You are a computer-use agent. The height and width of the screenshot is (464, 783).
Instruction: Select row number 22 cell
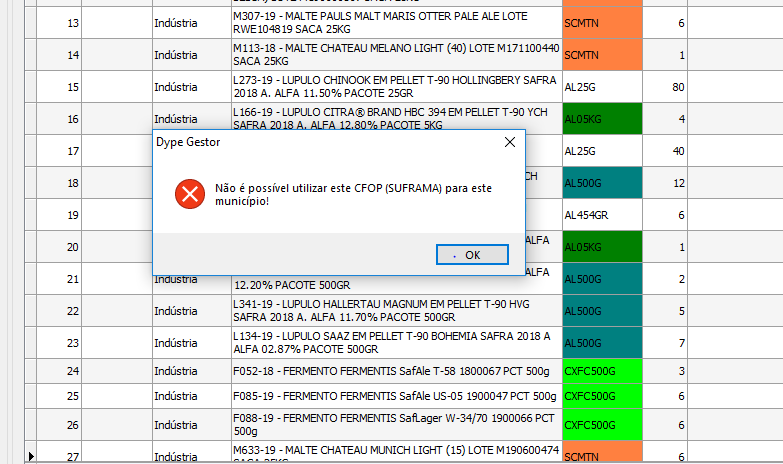pyautogui.click(x=59, y=311)
